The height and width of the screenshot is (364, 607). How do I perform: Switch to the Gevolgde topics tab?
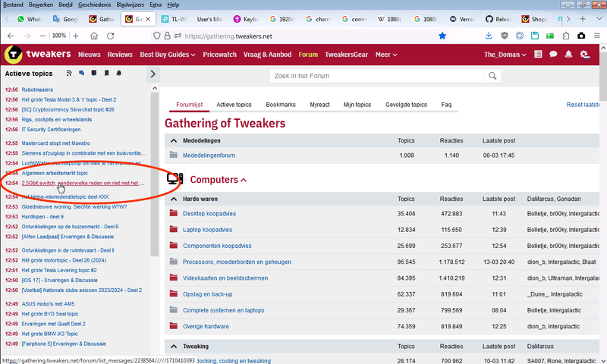(x=406, y=105)
